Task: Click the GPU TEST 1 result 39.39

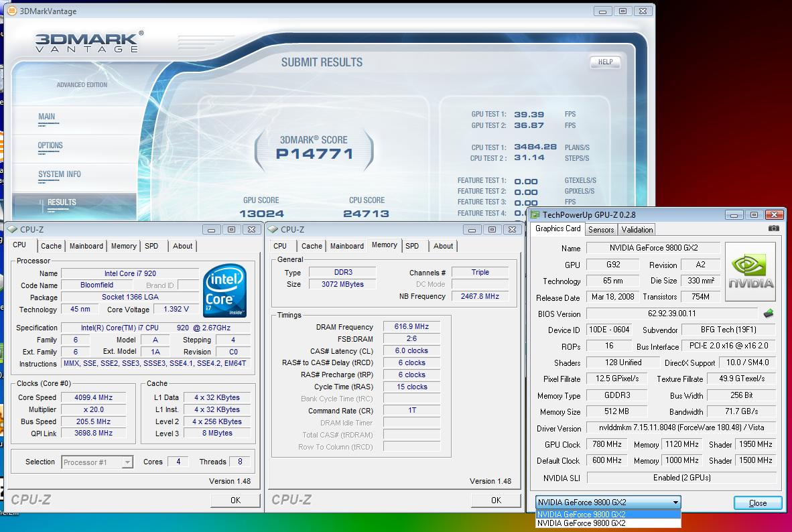Action: point(529,115)
